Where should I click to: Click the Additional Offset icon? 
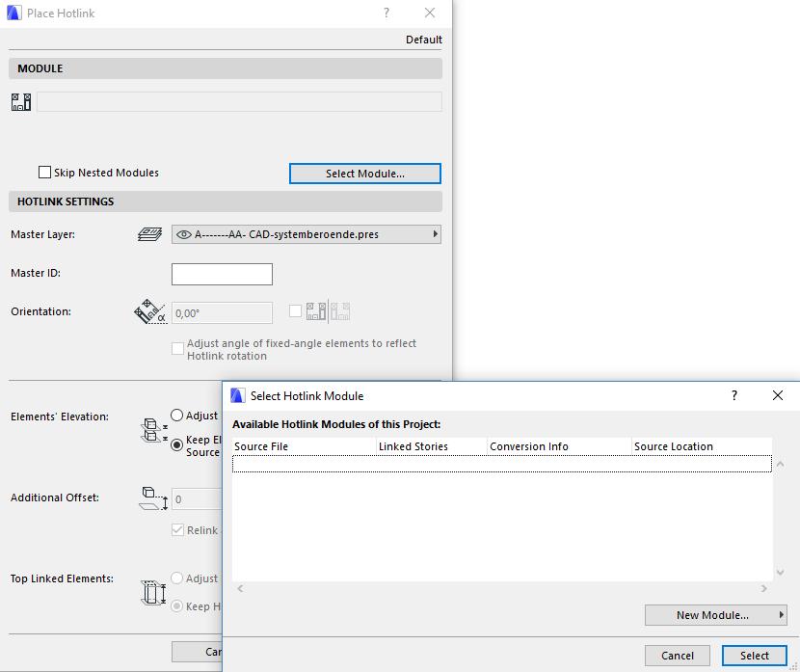(153, 498)
